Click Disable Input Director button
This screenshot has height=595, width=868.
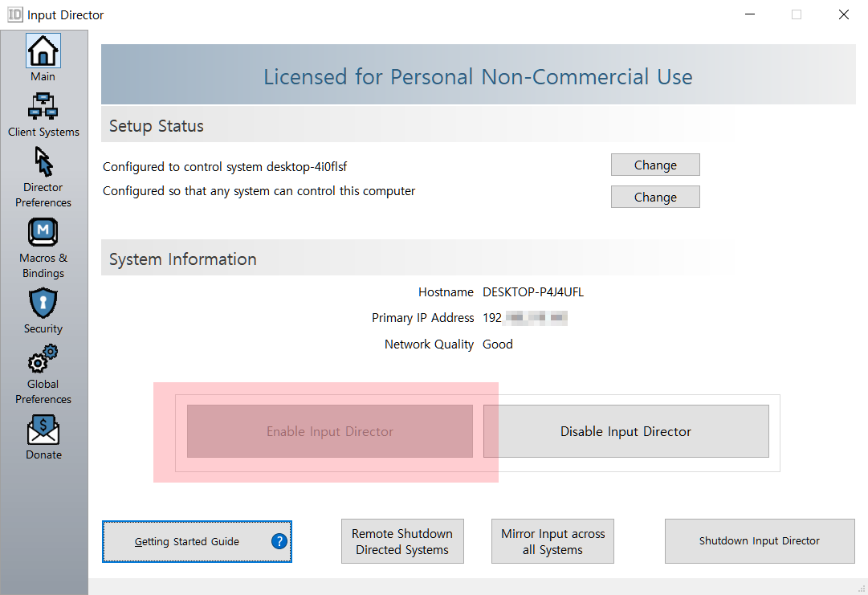point(626,431)
